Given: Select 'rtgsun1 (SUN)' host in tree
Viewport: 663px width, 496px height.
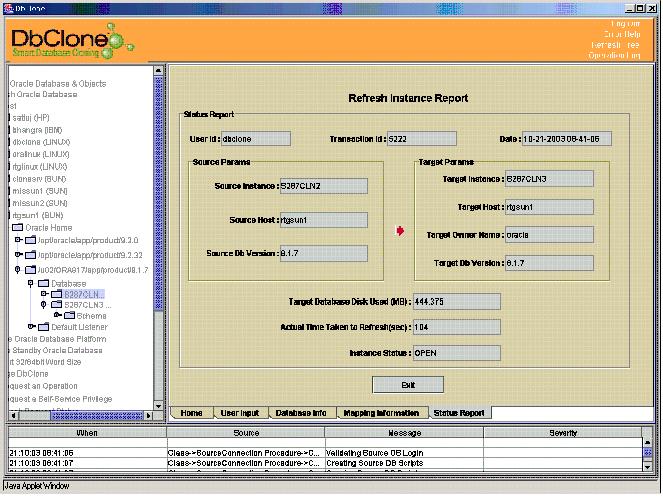Looking at the screenshot, I should 38,215.
